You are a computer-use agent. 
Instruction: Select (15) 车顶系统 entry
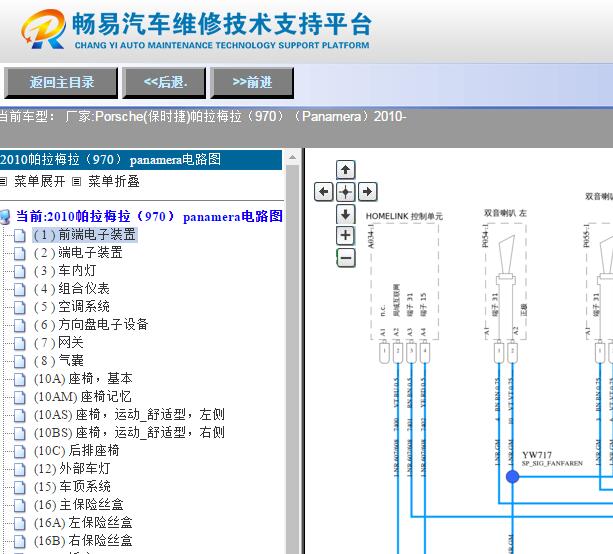click(x=72, y=486)
